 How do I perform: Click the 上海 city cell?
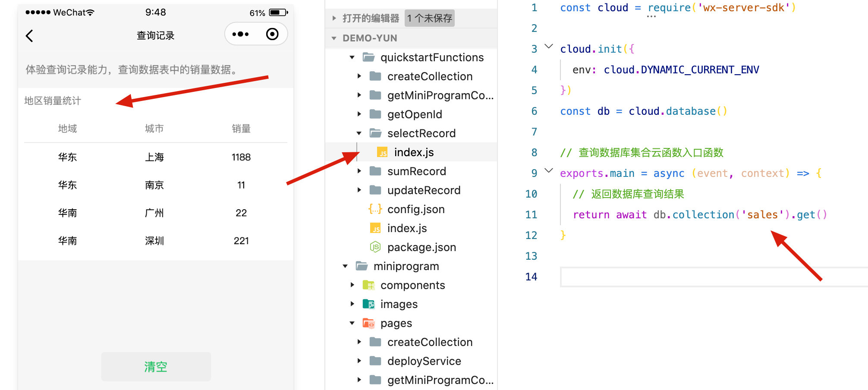pyautogui.click(x=154, y=157)
